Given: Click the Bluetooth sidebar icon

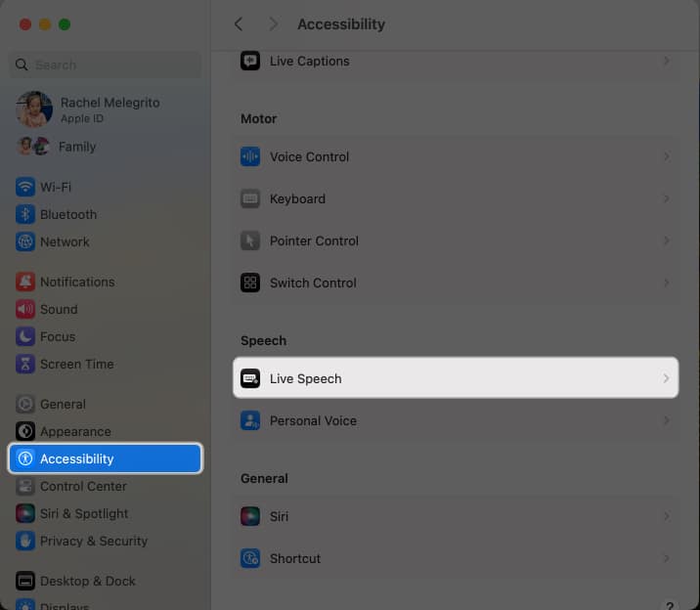Looking at the screenshot, I should 25,214.
